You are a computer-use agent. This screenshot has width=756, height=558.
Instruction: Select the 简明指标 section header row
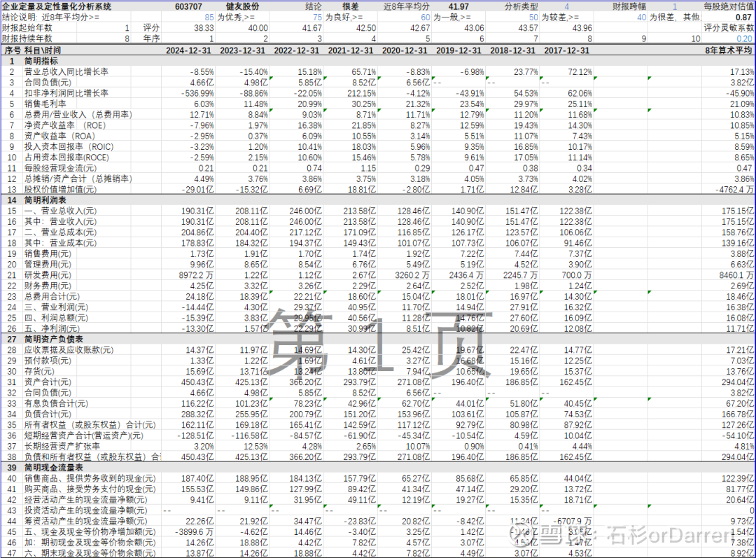(378, 61)
